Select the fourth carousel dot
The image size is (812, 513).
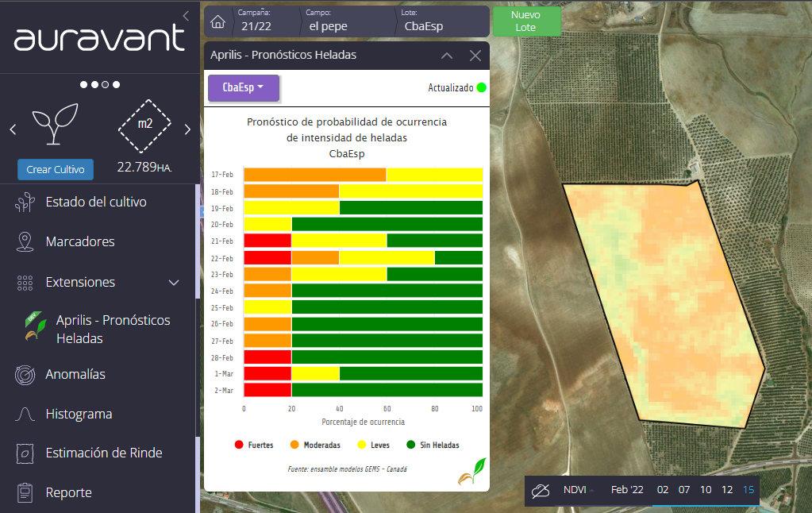(117, 84)
